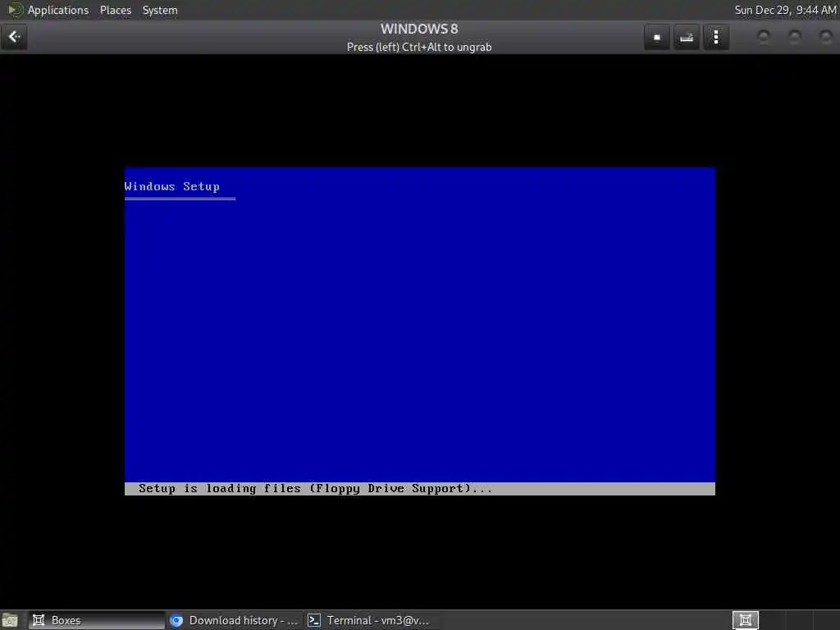Click the 'Setup is loading files' status line

tap(315, 489)
